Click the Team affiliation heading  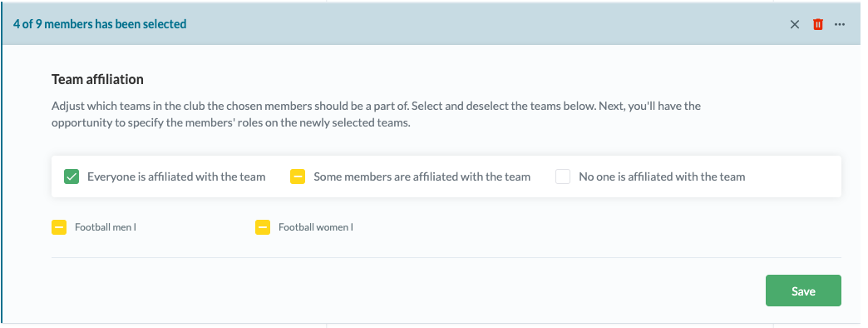coord(97,80)
